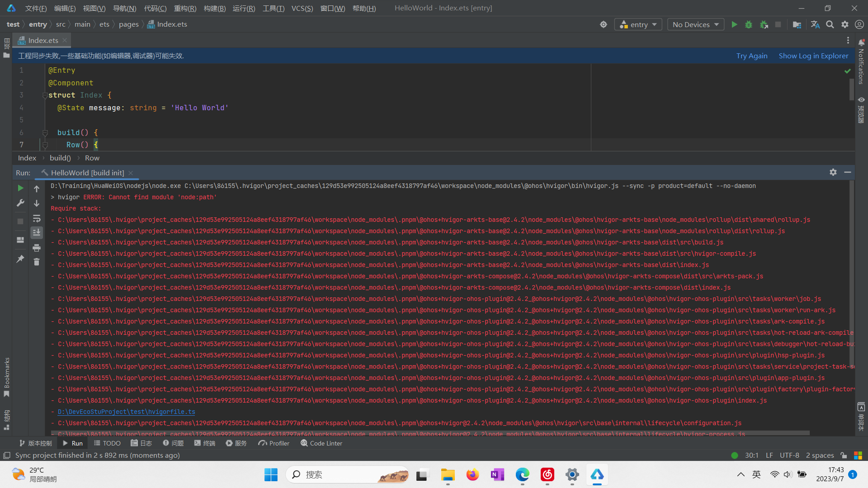
Task: Toggle Bookmarks side panel
Action: tap(6, 377)
